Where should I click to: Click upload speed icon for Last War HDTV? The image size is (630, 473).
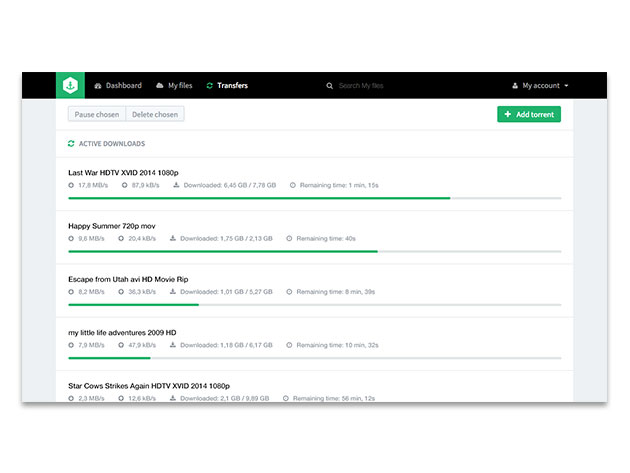(125, 185)
